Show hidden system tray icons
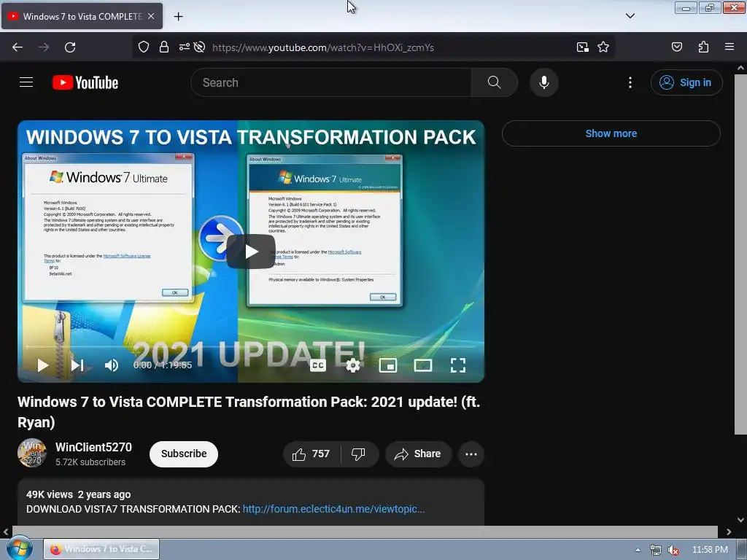Screen dimensions: 747x560 (x=638, y=550)
